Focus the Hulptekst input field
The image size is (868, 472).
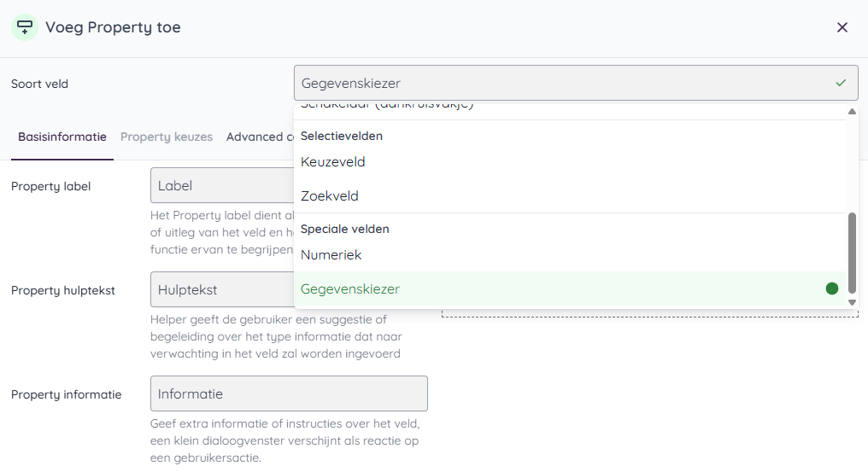pyautogui.click(x=222, y=289)
